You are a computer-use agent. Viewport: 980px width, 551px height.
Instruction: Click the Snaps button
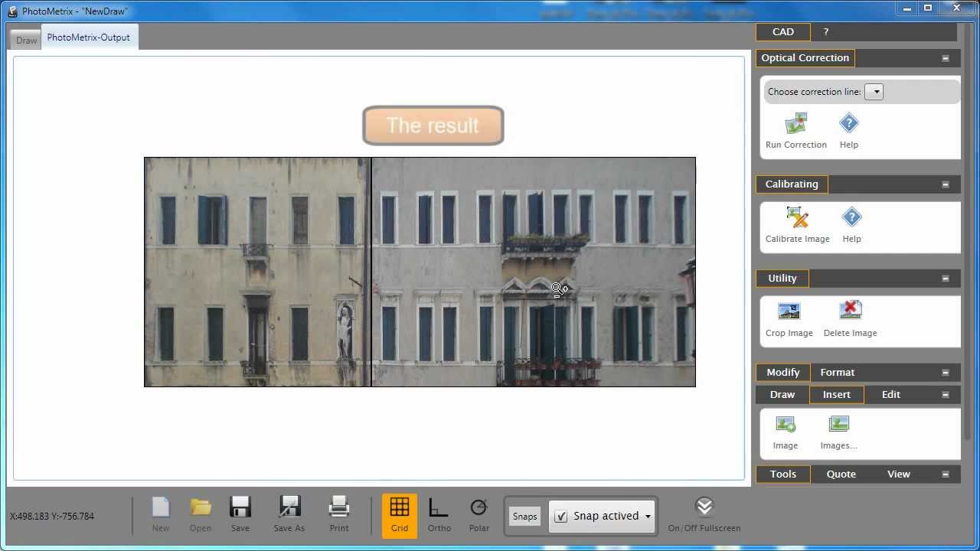point(524,517)
